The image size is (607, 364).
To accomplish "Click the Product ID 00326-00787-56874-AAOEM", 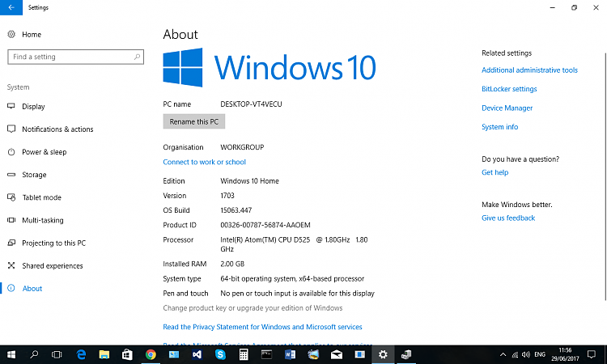I will 265,225.
